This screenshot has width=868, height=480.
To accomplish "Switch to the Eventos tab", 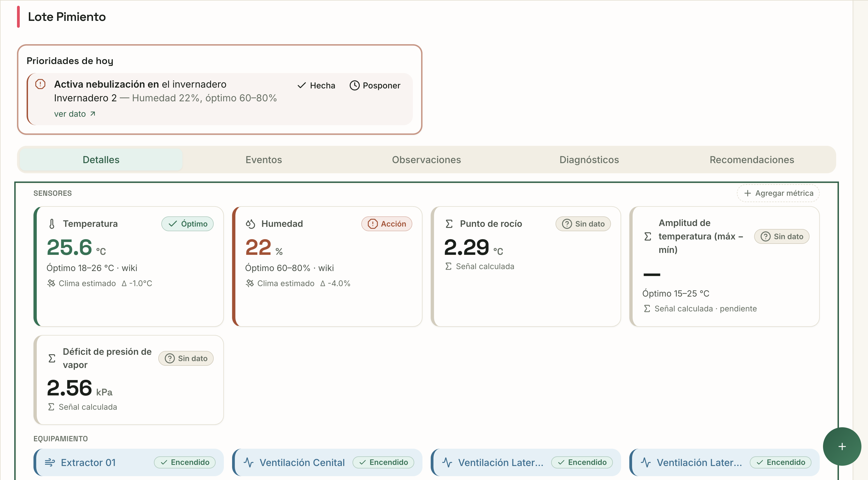I will [263, 160].
